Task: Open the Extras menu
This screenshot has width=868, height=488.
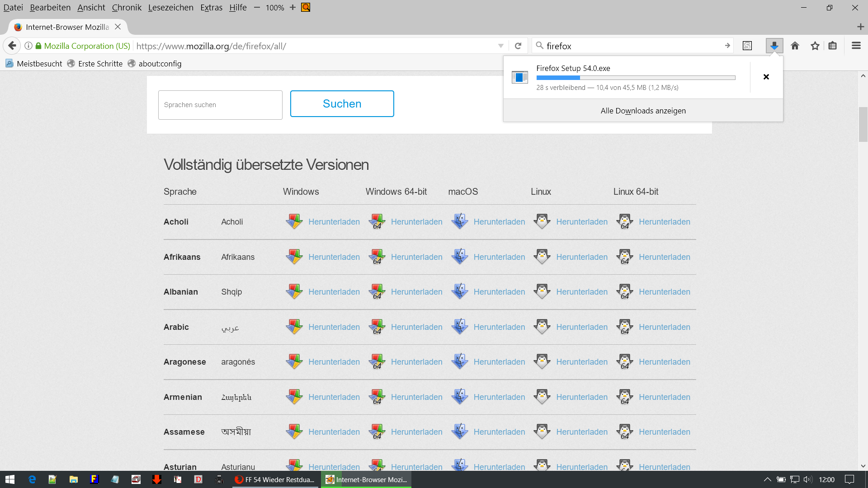Action: click(x=211, y=7)
